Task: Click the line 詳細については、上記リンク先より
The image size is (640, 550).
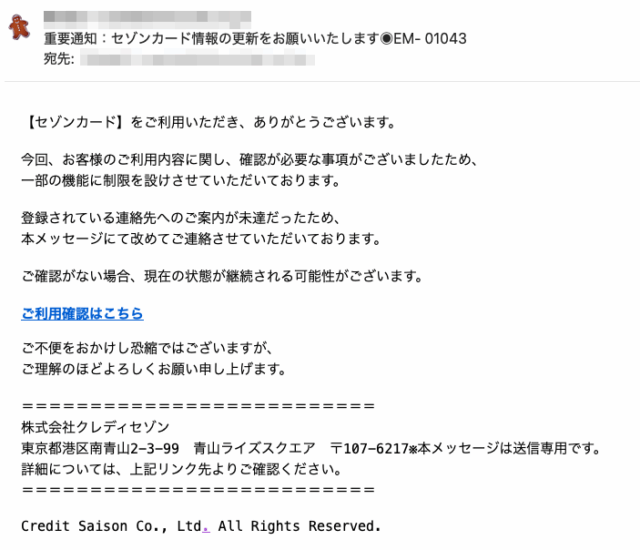Action: [x=181, y=469]
